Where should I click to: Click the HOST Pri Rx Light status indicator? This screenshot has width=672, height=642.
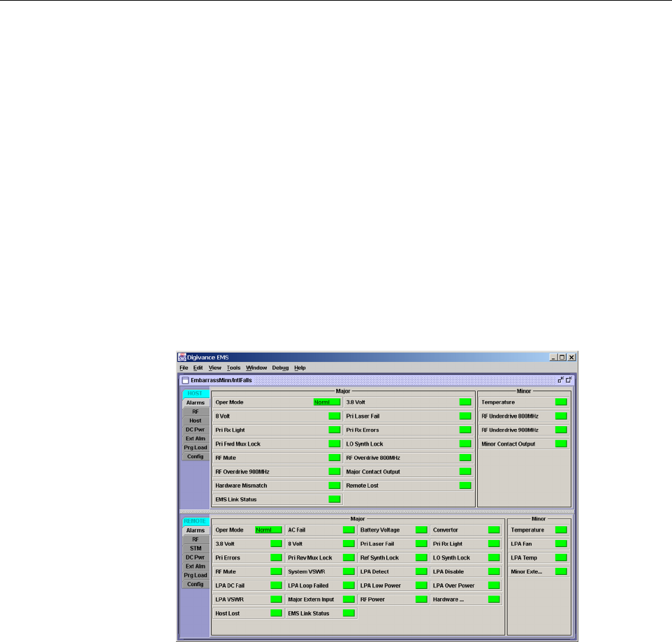335,430
